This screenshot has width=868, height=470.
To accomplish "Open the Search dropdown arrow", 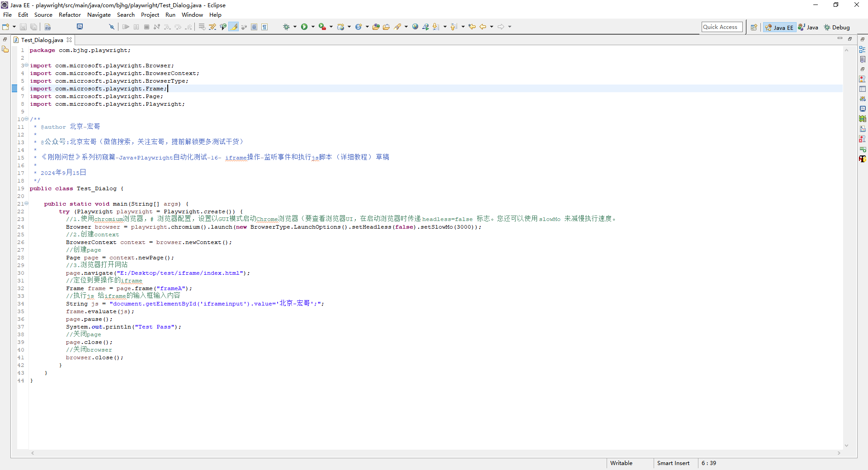I will (x=406, y=27).
